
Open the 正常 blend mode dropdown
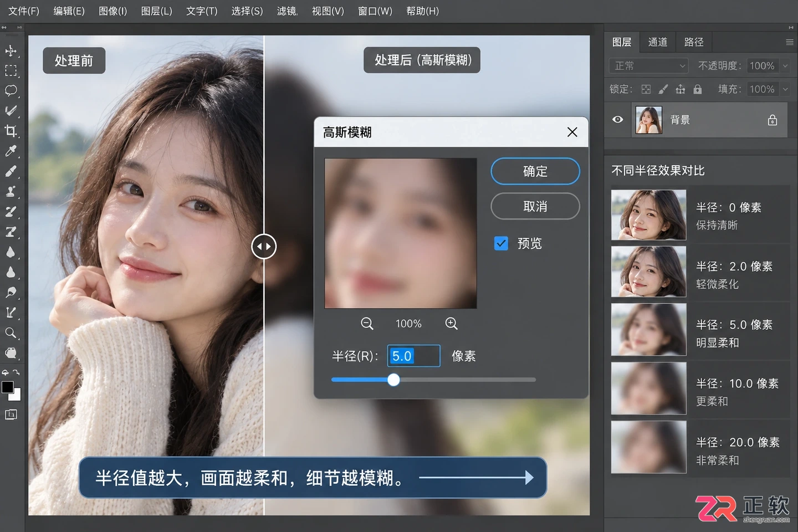[648, 66]
